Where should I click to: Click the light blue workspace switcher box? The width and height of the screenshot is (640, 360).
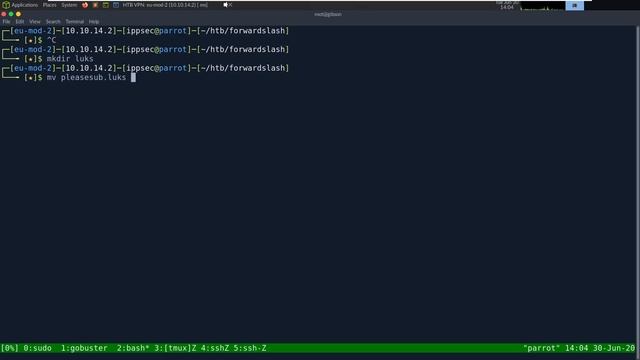click(x=574, y=5)
